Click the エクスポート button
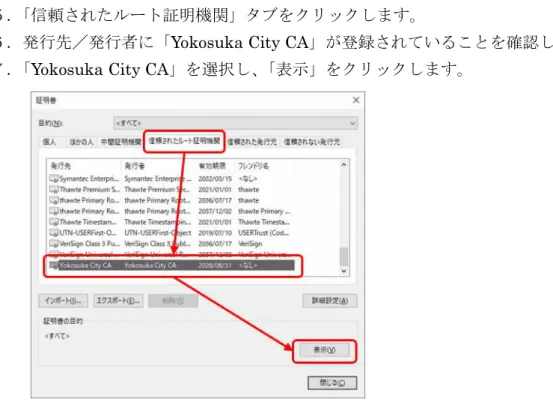 [x=118, y=301]
